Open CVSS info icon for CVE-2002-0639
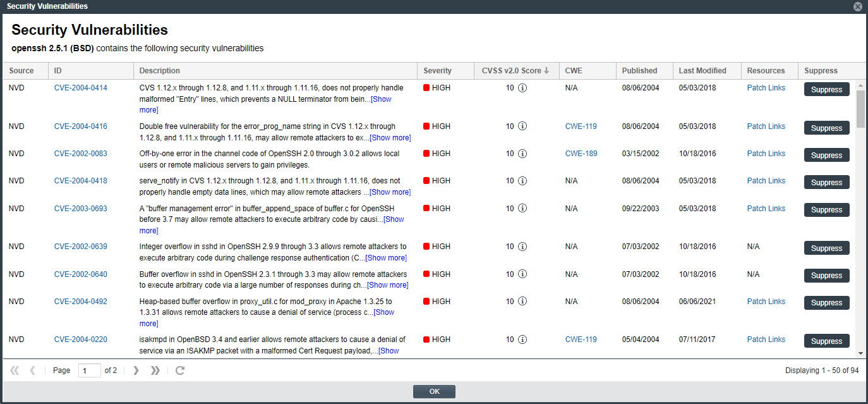The width and height of the screenshot is (868, 404). (x=522, y=247)
